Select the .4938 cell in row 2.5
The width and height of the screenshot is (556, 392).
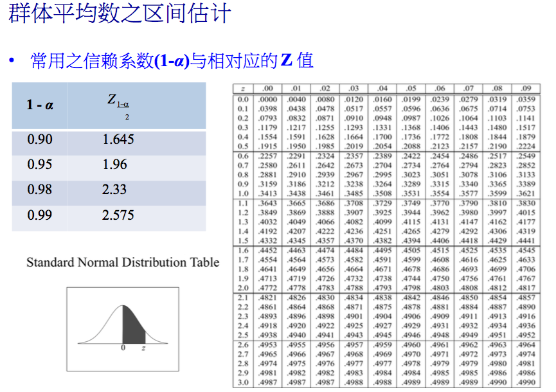[x=268, y=335]
